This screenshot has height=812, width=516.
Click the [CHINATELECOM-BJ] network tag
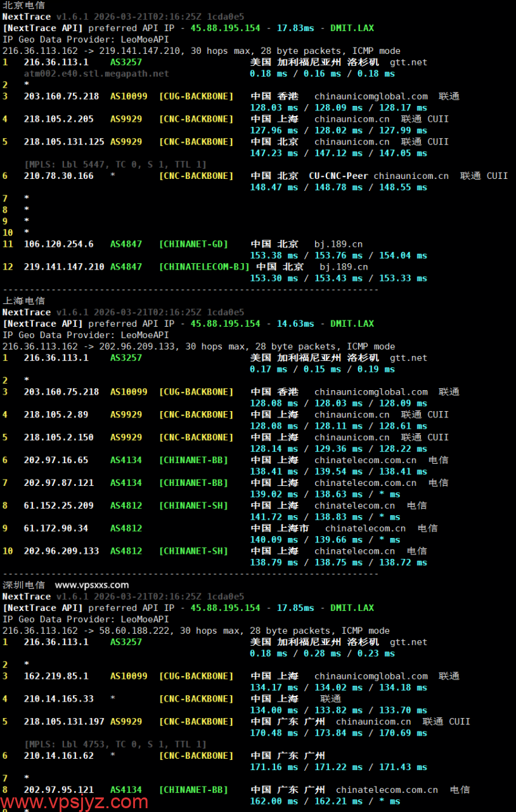click(x=204, y=267)
